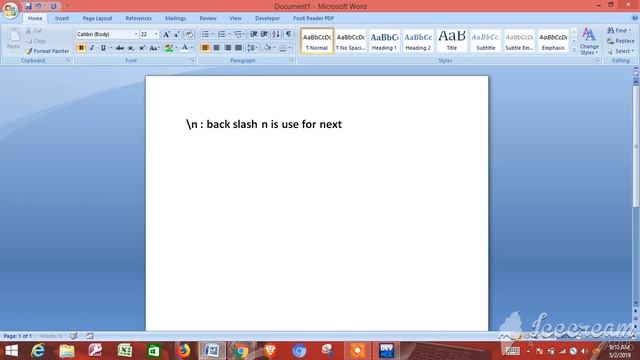This screenshot has height=360, width=640.
Task: Open highlight color dropdown arrow
Action: pyautogui.click(x=176, y=48)
